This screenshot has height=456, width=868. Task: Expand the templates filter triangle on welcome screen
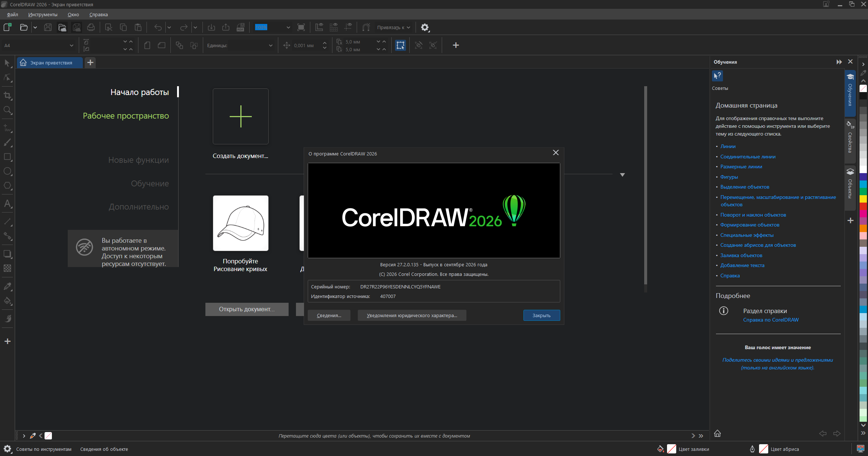(622, 175)
